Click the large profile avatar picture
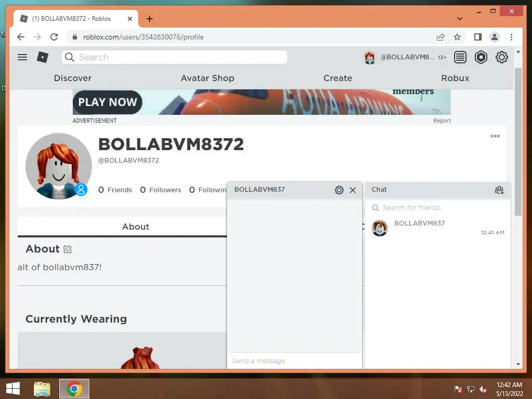This screenshot has width=532, height=399. tap(59, 166)
